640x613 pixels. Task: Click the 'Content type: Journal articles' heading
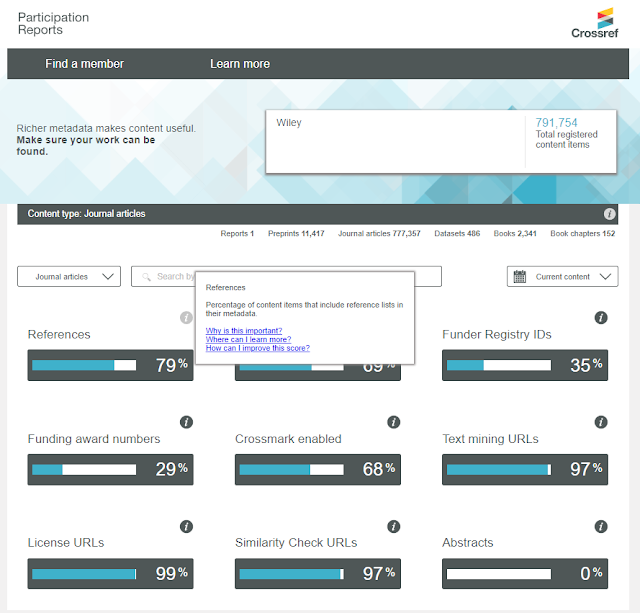[87, 214]
